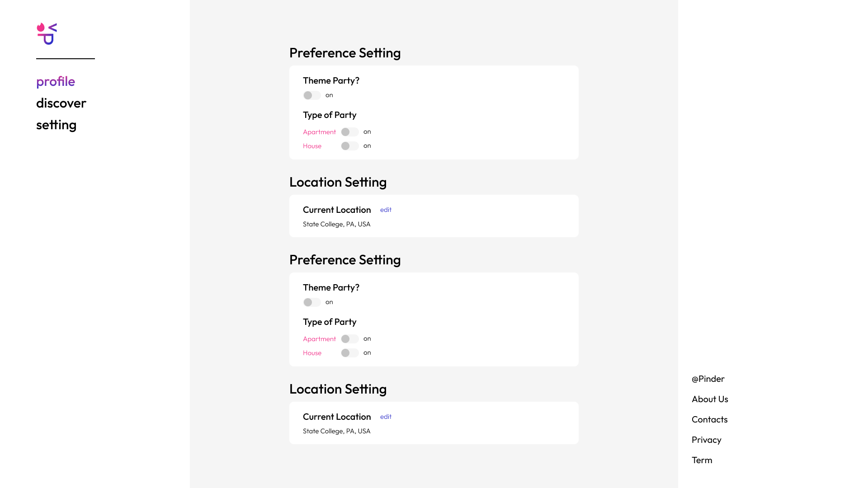Enable the first Apartment party toggle

coord(350,132)
